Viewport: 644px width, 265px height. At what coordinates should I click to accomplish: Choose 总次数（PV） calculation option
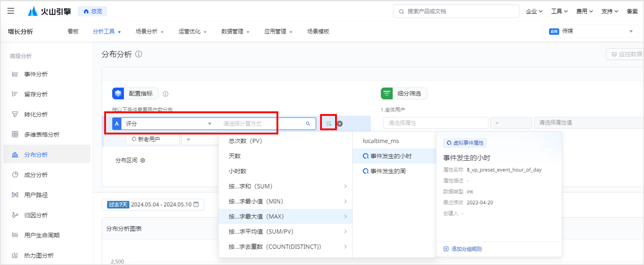(286, 141)
